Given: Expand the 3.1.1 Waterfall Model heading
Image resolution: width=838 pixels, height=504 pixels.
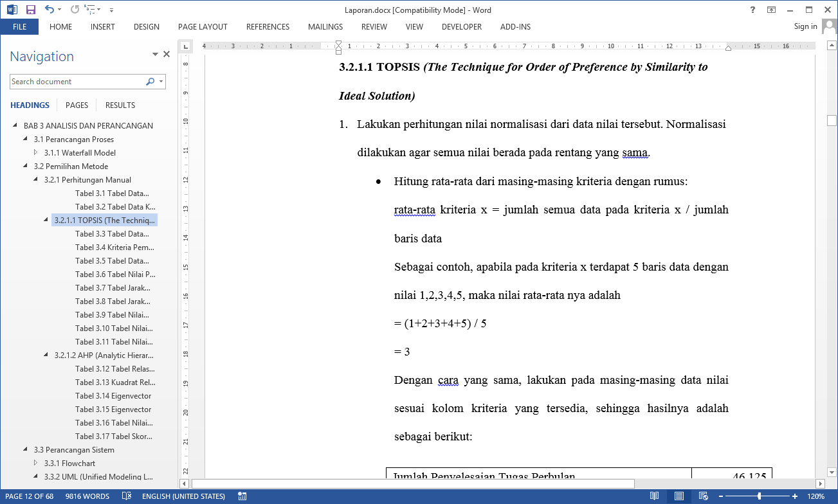Looking at the screenshot, I should pos(36,153).
